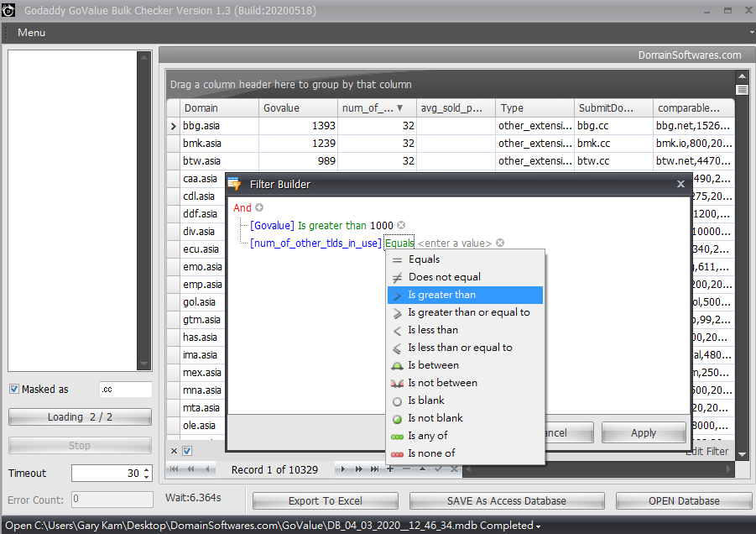The height and width of the screenshot is (534, 756).
Task: Select Is greater than operator
Action: [466, 295]
